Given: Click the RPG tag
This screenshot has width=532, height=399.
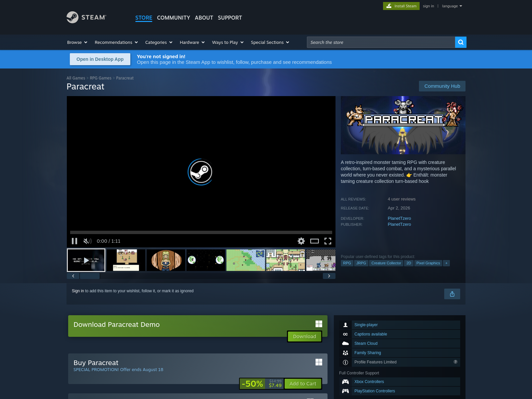Looking at the screenshot, I should tap(347, 263).
